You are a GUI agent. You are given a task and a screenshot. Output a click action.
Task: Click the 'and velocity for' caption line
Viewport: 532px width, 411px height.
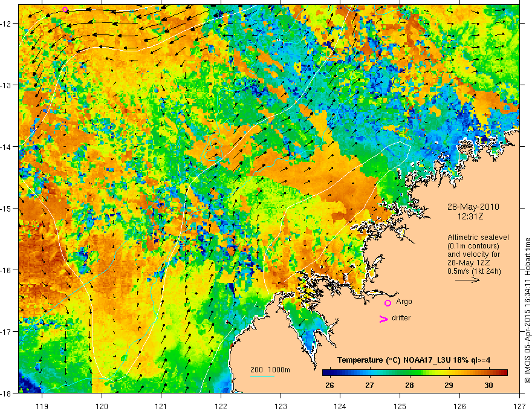(x=473, y=254)
